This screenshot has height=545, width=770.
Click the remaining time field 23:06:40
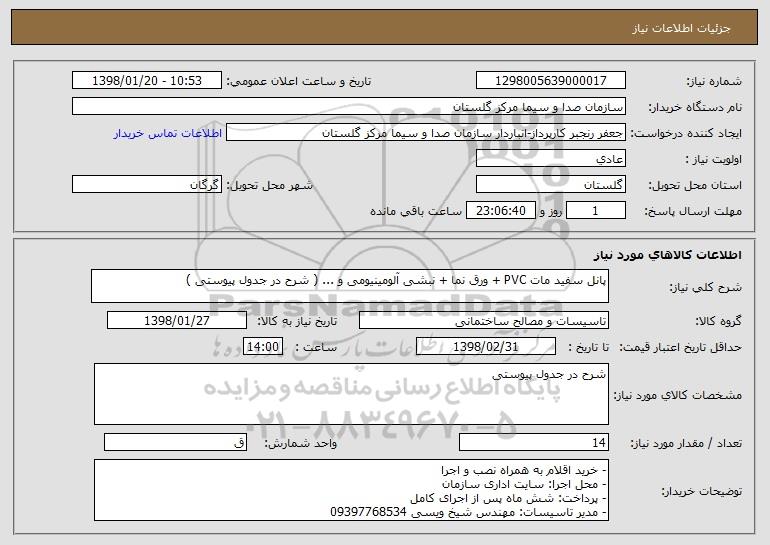point(500,211)
